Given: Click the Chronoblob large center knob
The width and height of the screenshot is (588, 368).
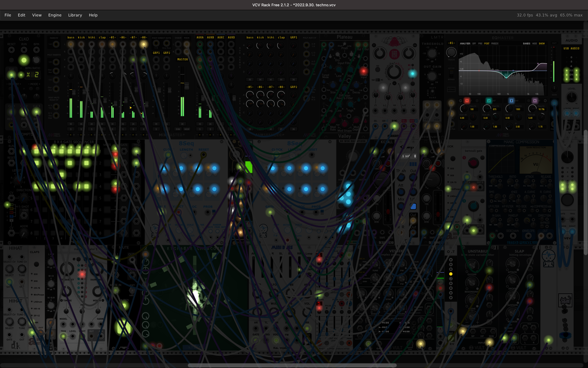Looking at the screenshot, I should 394,72.
